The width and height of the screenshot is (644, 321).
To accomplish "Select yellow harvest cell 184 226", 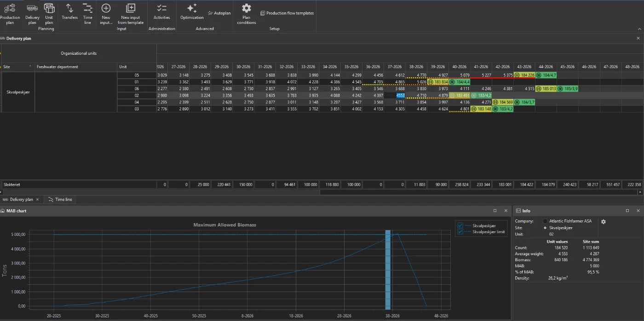I will pyautogui.click(x=524, y=75).
